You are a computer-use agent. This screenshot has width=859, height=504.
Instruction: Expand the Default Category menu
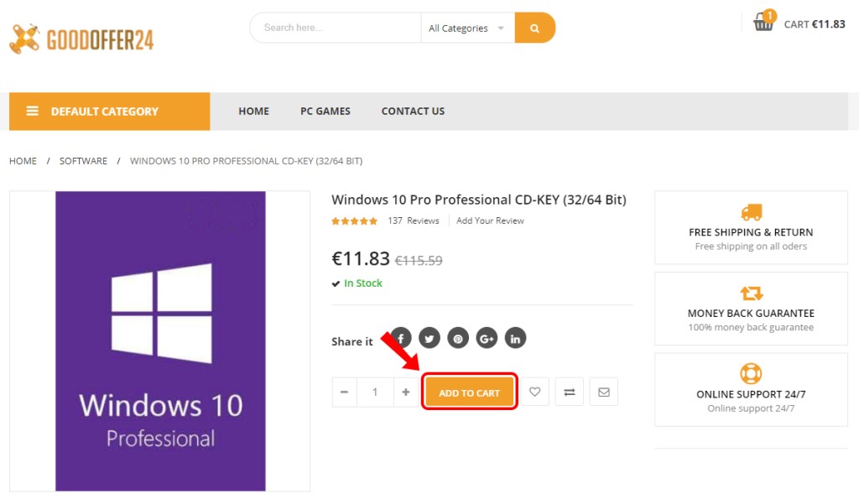[110, 112]
